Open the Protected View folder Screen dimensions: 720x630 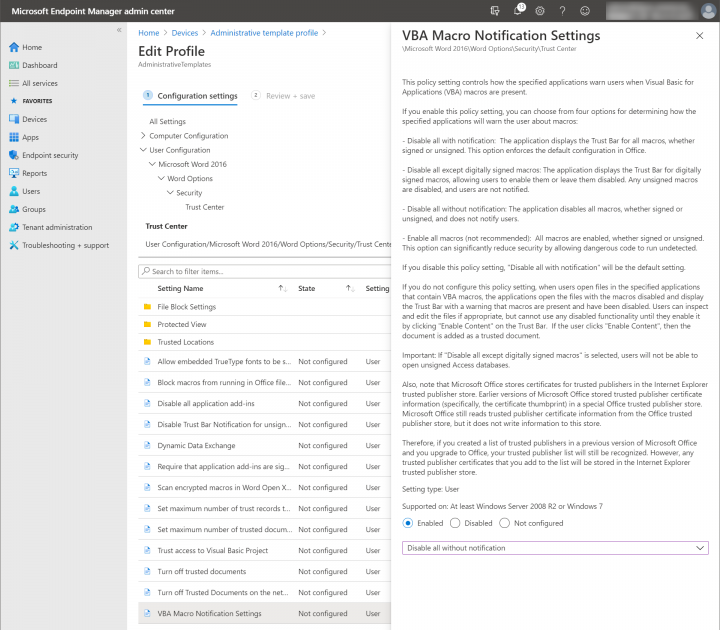182,324
